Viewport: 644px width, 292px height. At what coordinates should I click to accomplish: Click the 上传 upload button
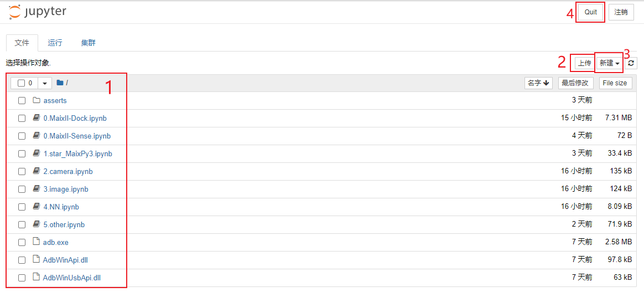click(584, 63)
